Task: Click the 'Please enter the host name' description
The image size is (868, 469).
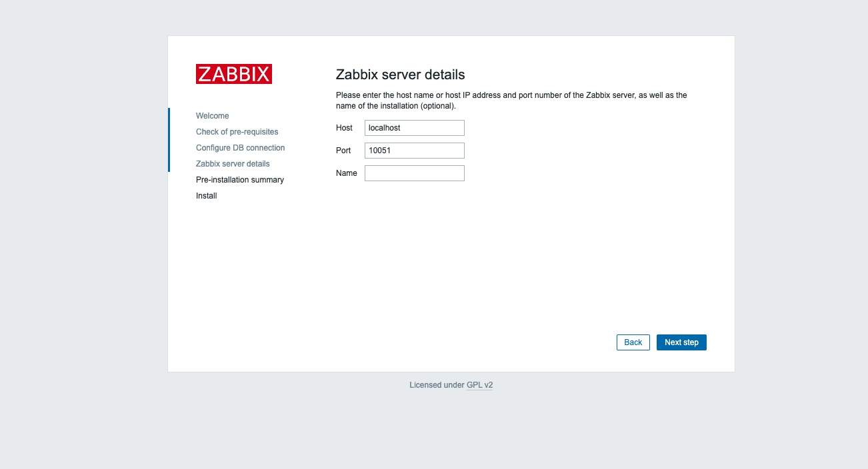Action: (511, 101)
